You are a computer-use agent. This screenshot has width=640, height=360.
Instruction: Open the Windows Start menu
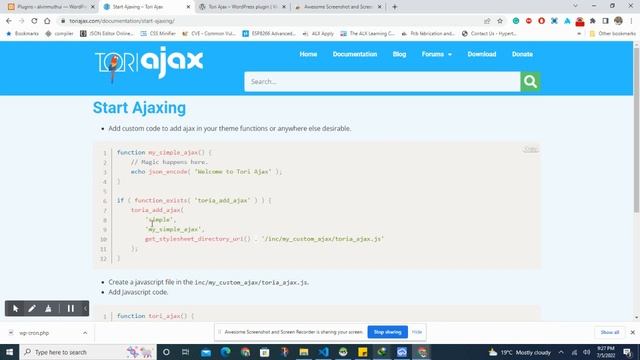(x=9, y=352)
